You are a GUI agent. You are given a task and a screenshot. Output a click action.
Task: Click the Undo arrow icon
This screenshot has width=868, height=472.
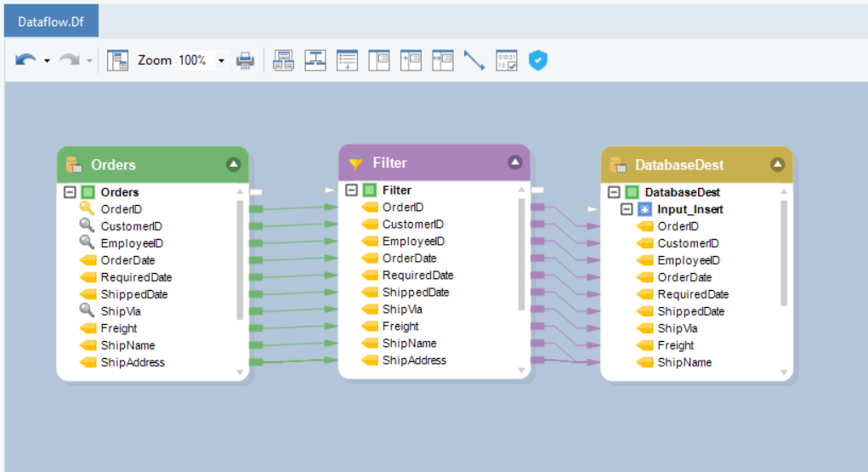click(26, 60)
